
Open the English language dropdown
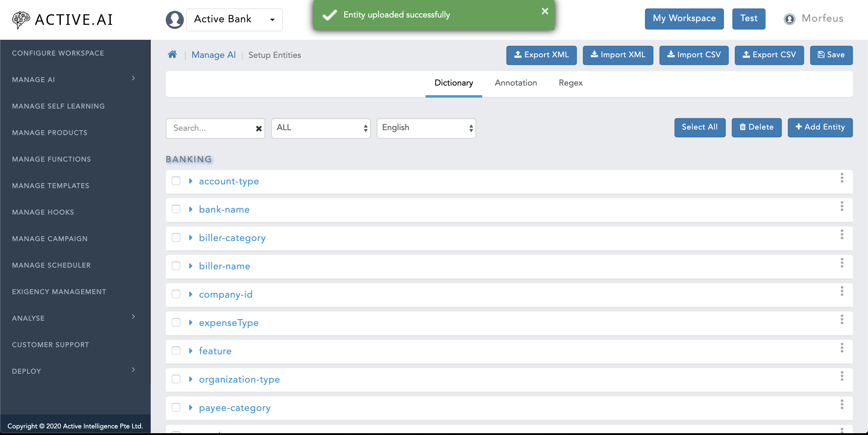pos(426,128)
